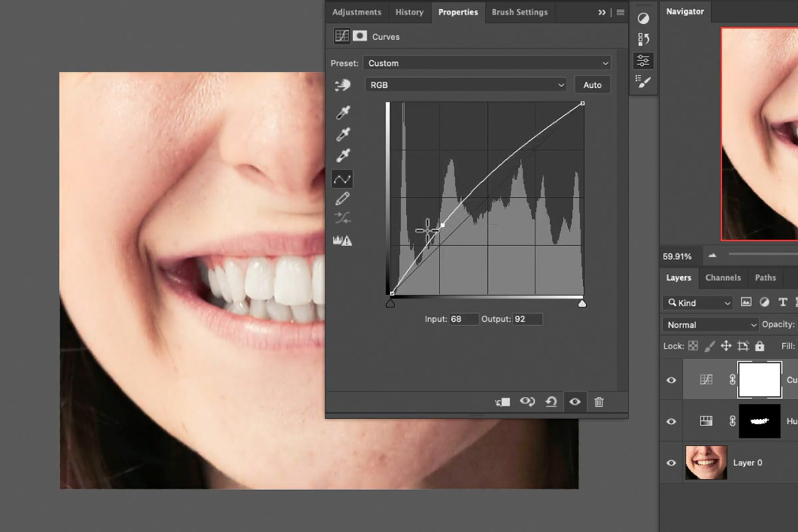Hide the Hue/Saturation layer
Image resolution: width=798 pixels, height=532 pixels.
(x=671, y=421)
